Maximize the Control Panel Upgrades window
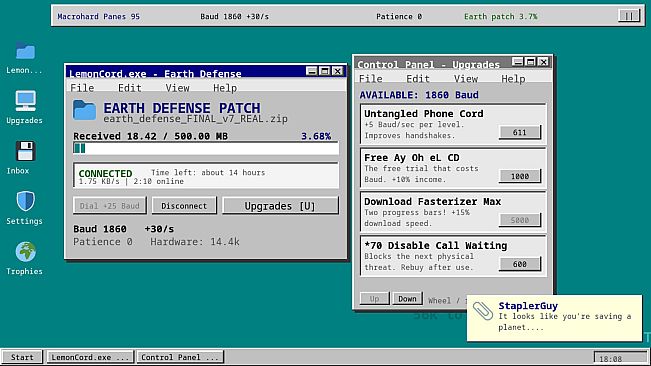Image resolution: width=651 pixels, height=366 pixels. click(530, 62)
